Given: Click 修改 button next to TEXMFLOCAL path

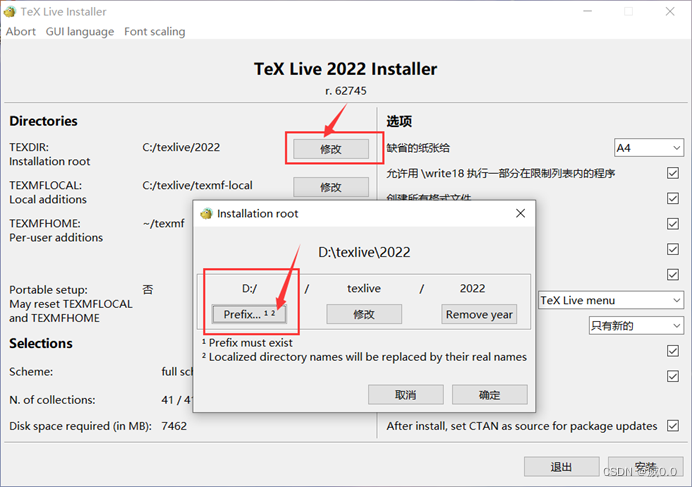Looking at the screenshot, I should click(x=331, y=187).
